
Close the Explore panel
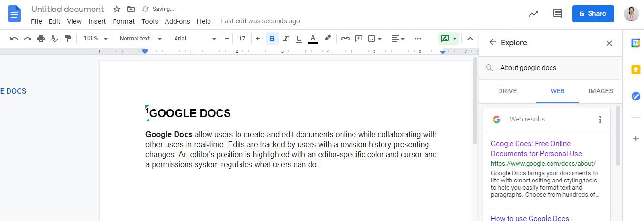point(609,43)
